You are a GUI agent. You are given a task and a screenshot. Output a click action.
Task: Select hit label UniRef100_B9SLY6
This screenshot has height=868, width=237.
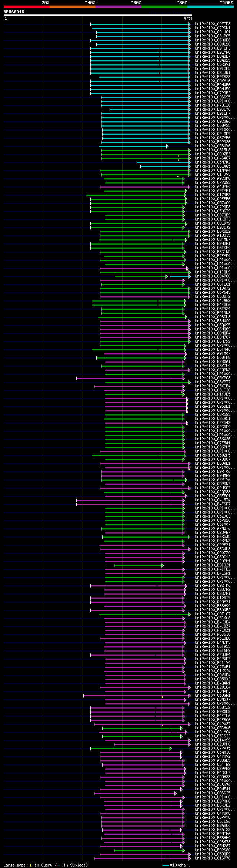[213, 110]
